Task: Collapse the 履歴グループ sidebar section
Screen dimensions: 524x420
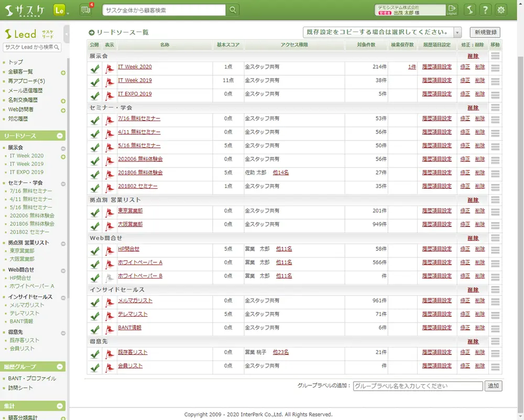Action: [x=60, y=367]
